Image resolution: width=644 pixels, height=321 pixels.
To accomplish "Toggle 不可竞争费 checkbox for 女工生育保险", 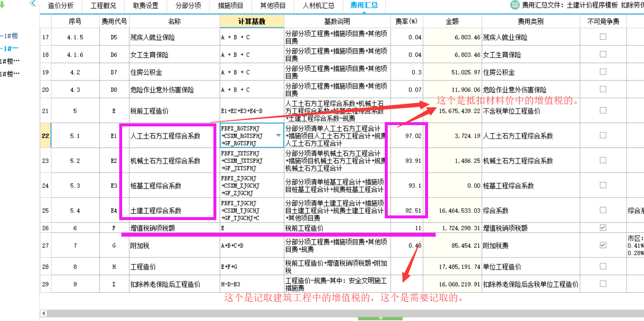I will coord(603,54).
